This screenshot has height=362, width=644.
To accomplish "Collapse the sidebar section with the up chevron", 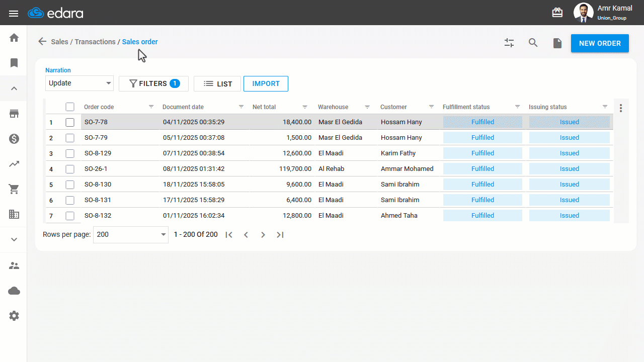I will pyautogui.click(x=14, y=88).
